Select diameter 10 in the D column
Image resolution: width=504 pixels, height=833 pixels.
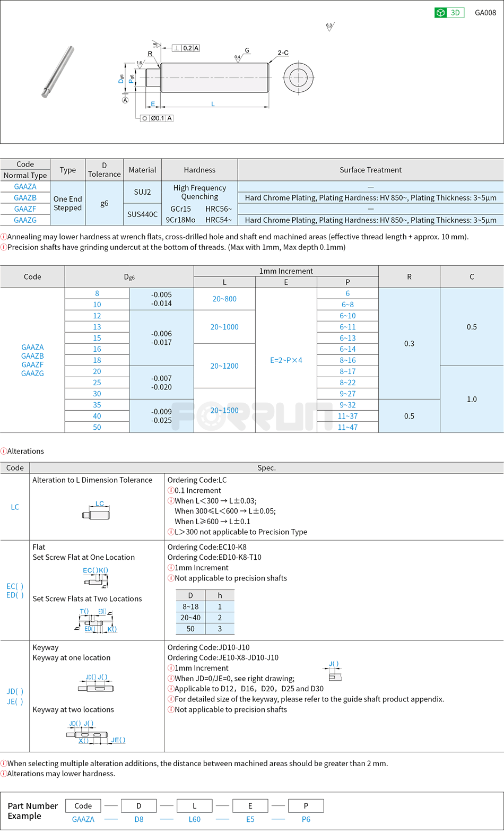coord(97,305)
